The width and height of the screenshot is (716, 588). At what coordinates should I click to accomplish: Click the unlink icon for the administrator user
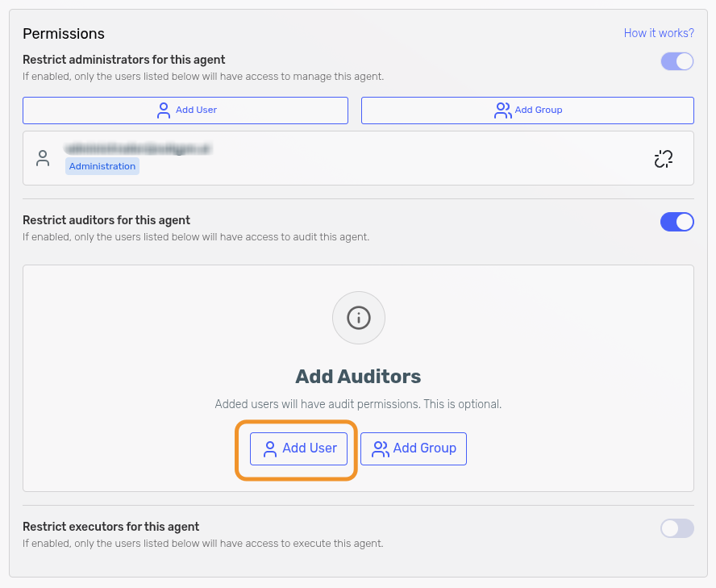[x=663, y=158]
